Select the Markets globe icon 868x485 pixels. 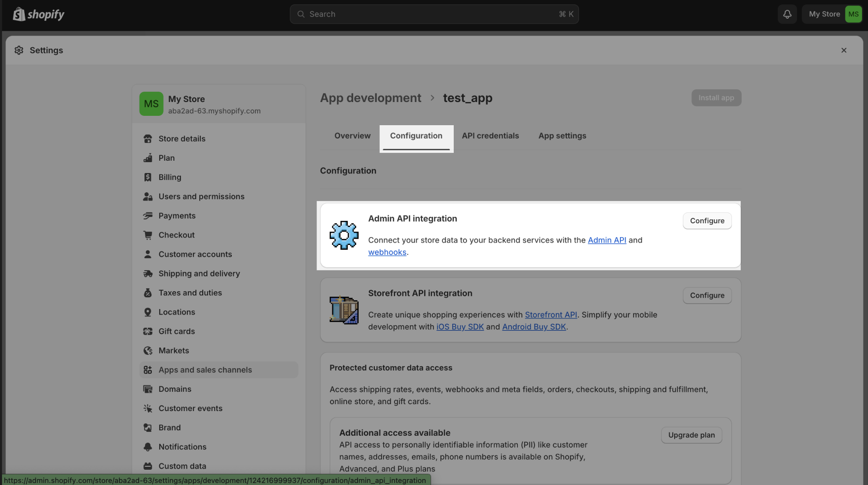148,350
